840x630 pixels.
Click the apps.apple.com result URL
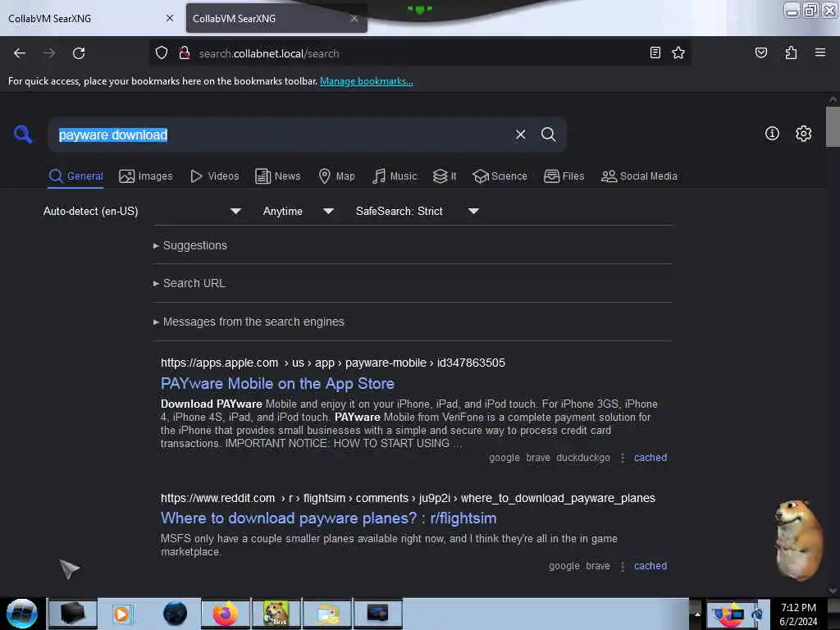[x=333, y=363]
